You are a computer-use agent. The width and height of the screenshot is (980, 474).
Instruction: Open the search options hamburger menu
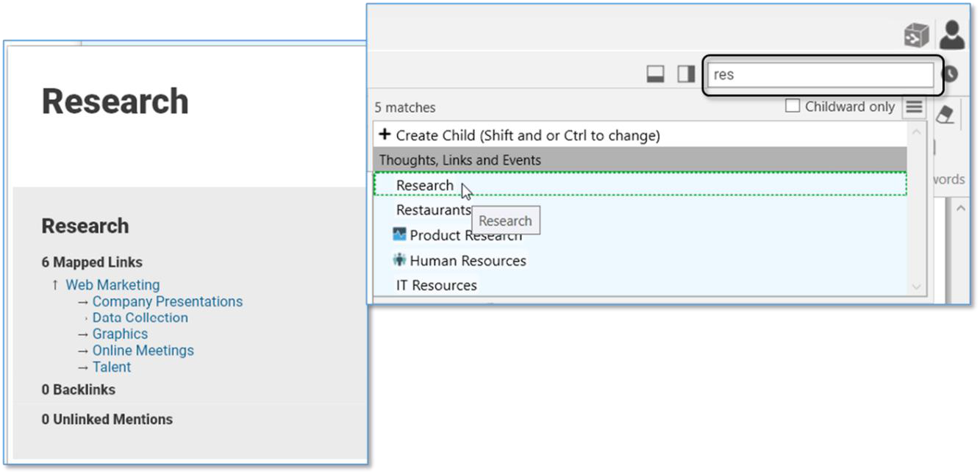click(x=914, y=107)
